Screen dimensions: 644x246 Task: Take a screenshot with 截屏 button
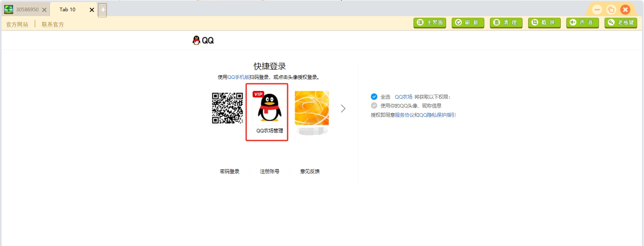click(544, 23)
